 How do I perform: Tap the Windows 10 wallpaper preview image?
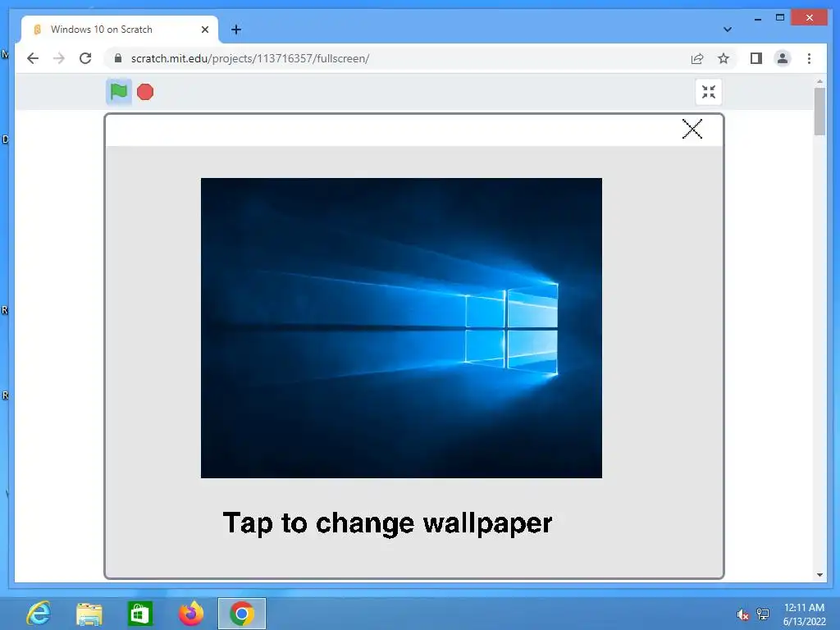tap(401, 328)
